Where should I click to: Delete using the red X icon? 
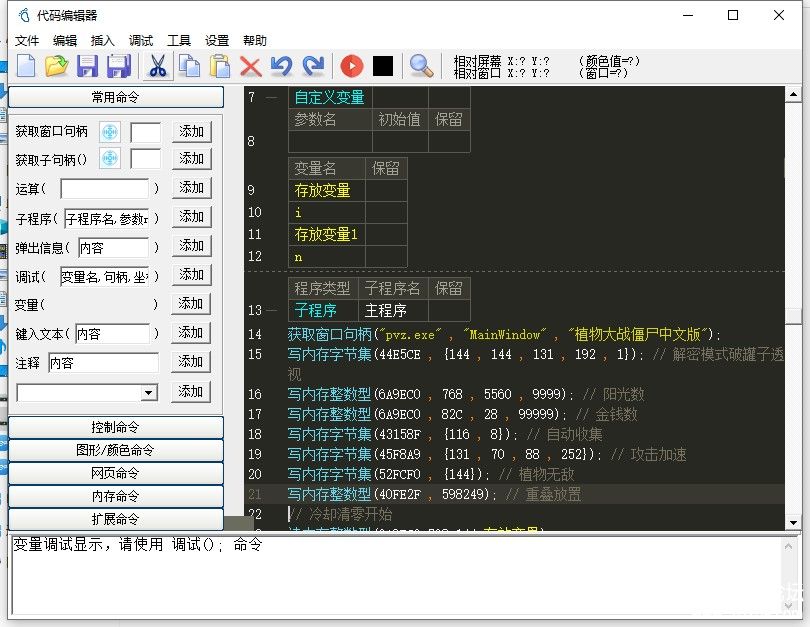point(251,67)
